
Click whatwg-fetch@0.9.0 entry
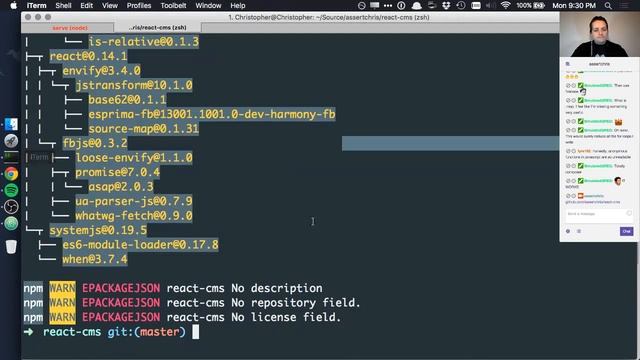click(x=134, y=216)
